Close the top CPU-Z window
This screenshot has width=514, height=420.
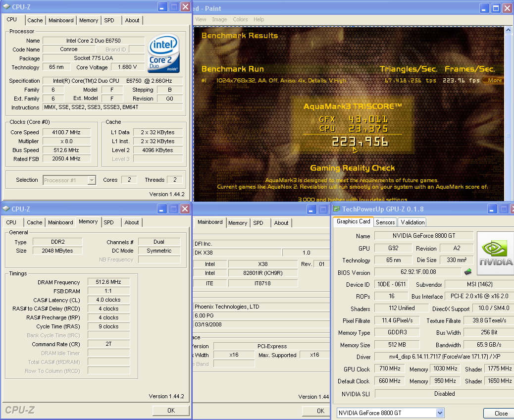186,7
